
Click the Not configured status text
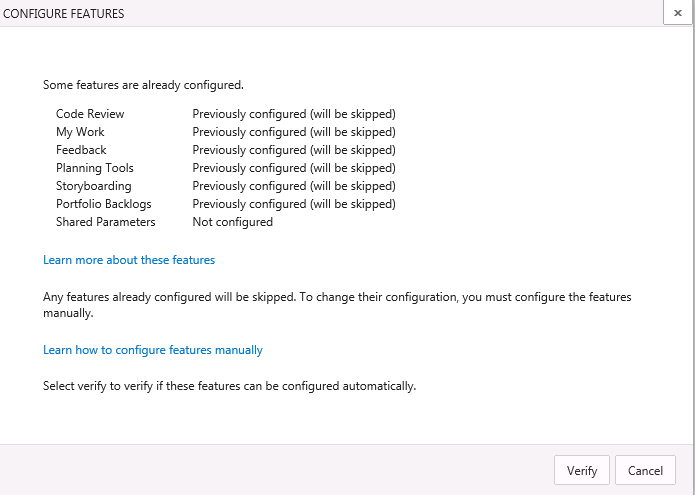pyautogui.click(x=233, y=222)
